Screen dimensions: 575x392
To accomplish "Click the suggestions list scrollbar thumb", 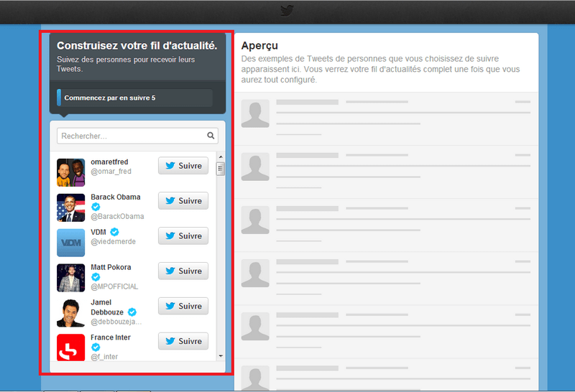I will click(x=221, y=169).
